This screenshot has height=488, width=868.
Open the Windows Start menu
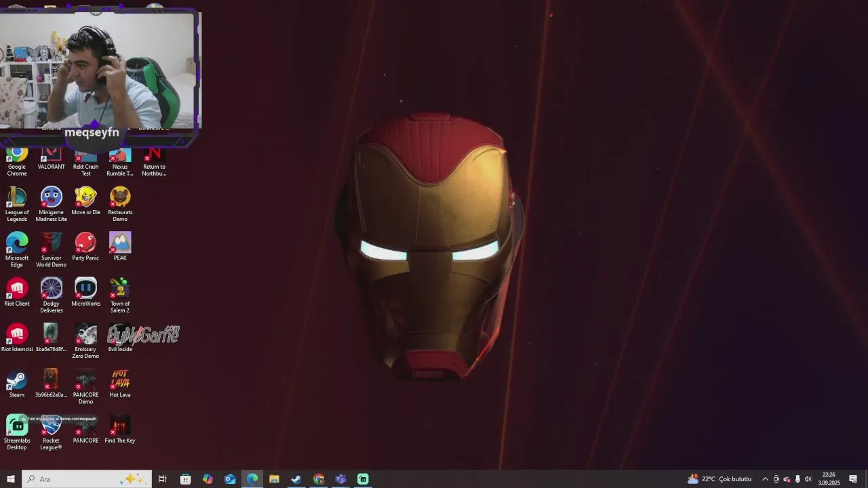[11, 479]
